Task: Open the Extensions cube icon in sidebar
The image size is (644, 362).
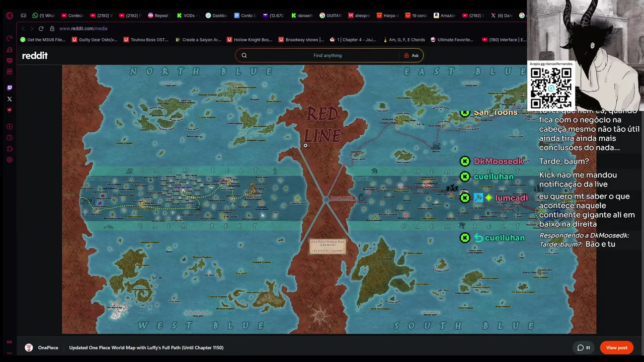Action: click(9, 149)
